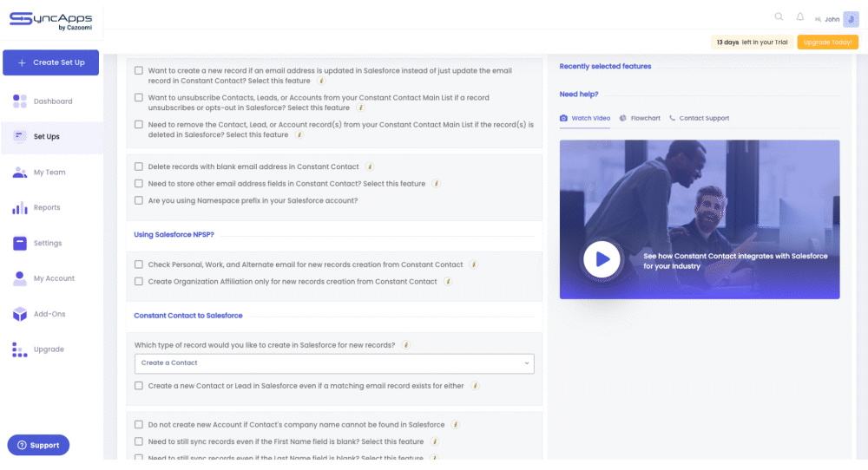The height and width of the screenshot is (470, 868).
Task: Click the Upgrade sidebar icon
Action: (x=20, y=349)
